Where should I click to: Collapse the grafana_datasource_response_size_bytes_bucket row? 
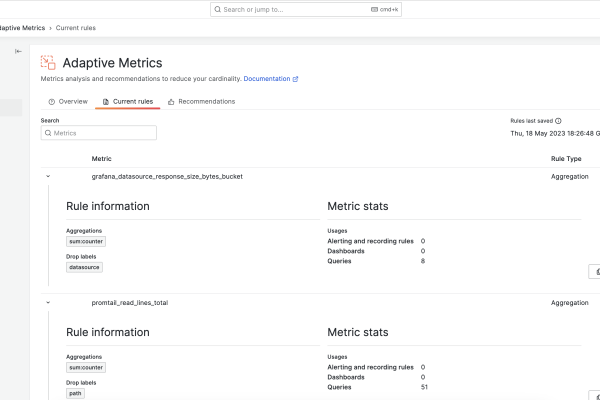point(47,176)
